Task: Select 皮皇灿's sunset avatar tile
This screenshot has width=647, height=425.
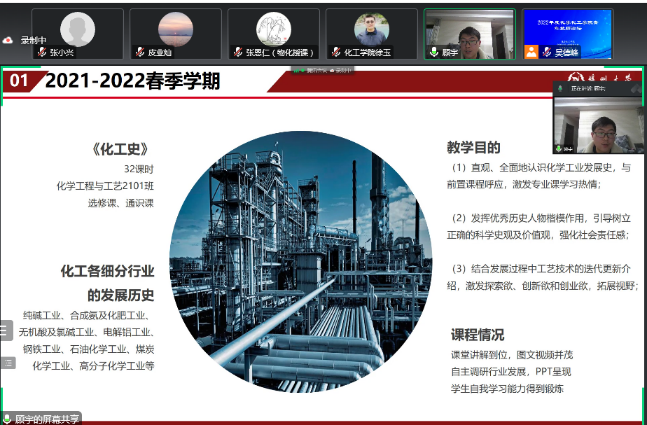Action: pos(175,32)
